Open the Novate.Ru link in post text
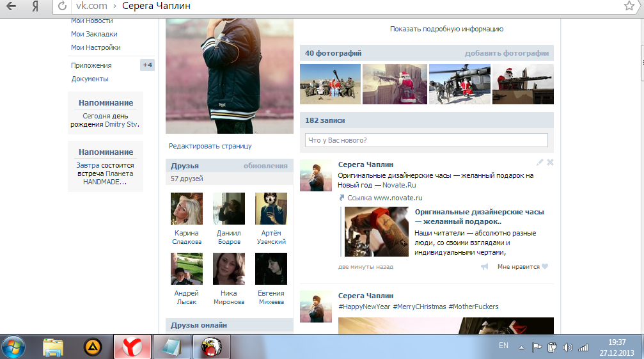 (399, 185)
